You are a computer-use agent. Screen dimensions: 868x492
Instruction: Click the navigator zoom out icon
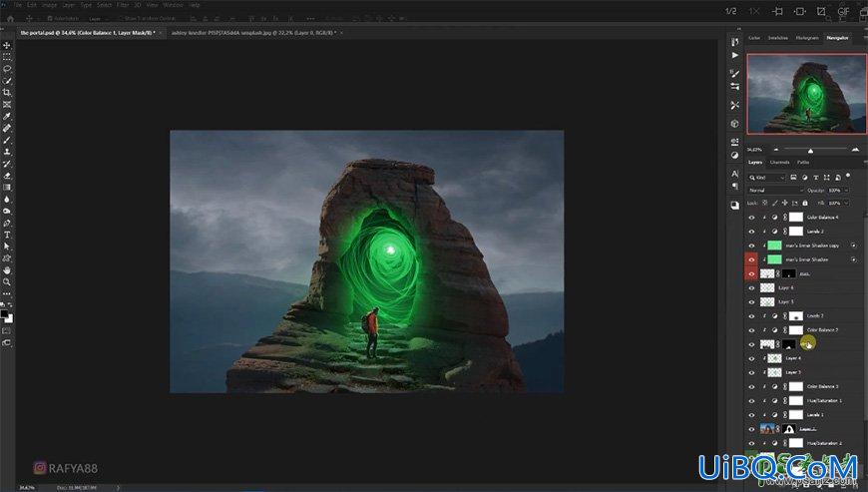pos(776,150)
